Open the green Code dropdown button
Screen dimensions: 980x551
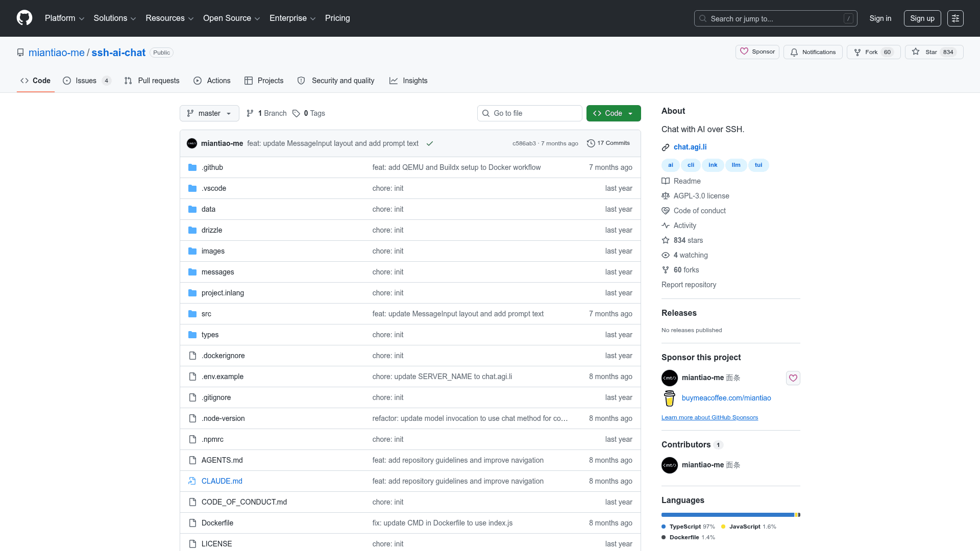(614, 113)
